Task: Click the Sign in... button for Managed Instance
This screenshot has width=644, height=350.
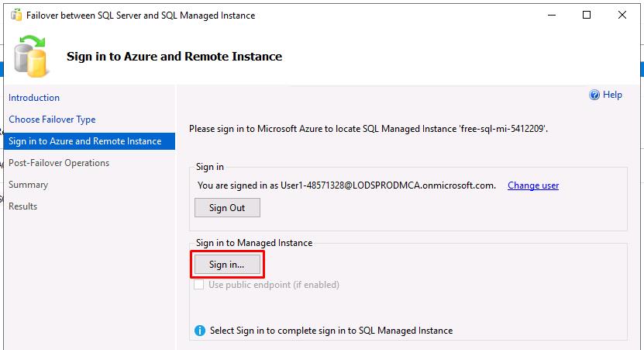Action: pos(227,264)
